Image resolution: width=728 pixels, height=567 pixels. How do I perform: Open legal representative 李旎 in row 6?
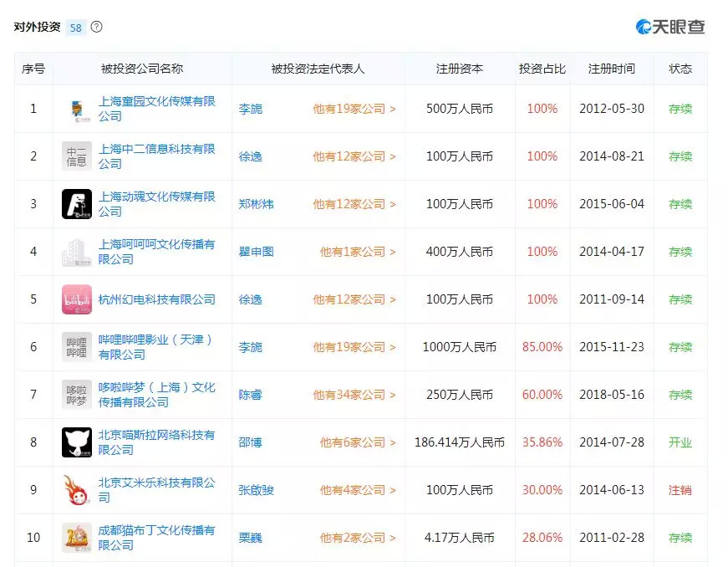point(250,347)
